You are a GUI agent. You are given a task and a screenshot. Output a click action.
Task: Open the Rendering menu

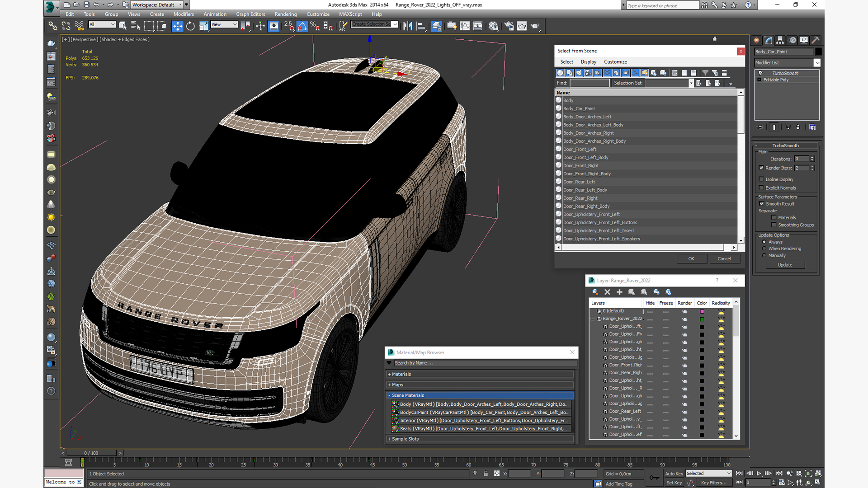286,14
